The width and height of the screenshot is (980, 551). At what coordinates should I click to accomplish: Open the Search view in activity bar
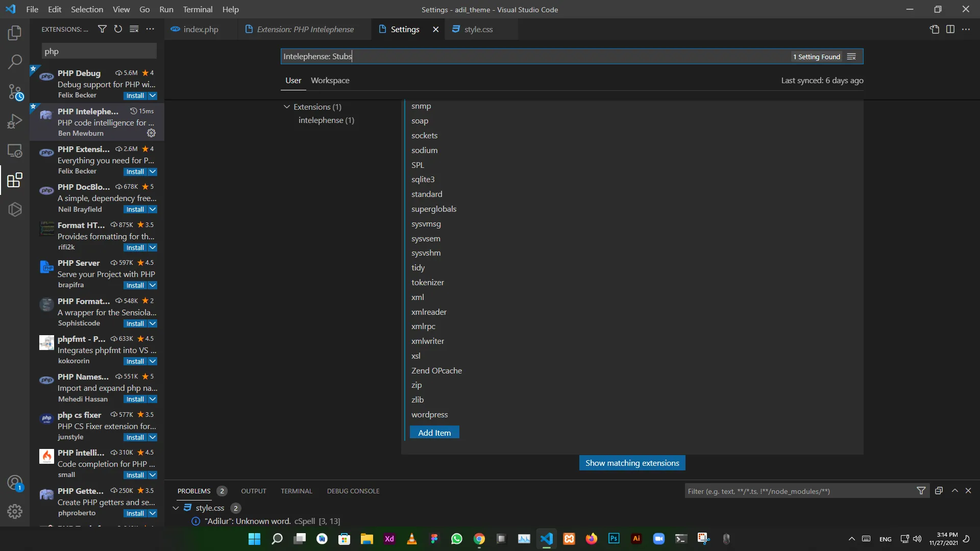click(15, 62)
